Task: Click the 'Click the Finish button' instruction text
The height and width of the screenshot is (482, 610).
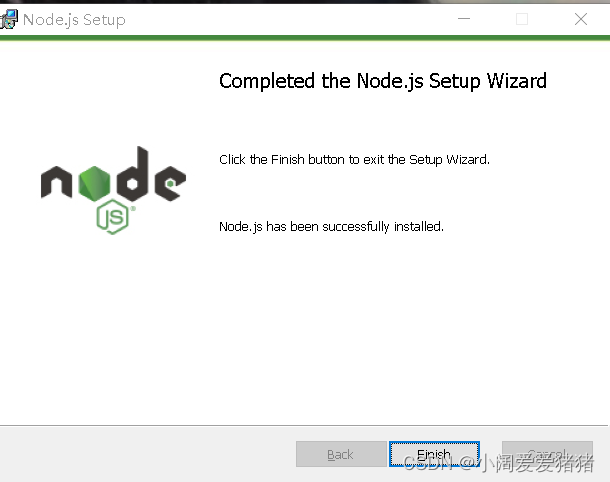Action: pyautogui.click(x=354, y=159)
